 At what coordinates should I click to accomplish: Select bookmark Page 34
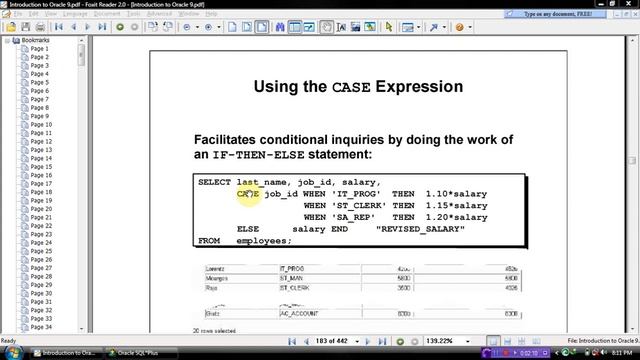pos(41,327)
